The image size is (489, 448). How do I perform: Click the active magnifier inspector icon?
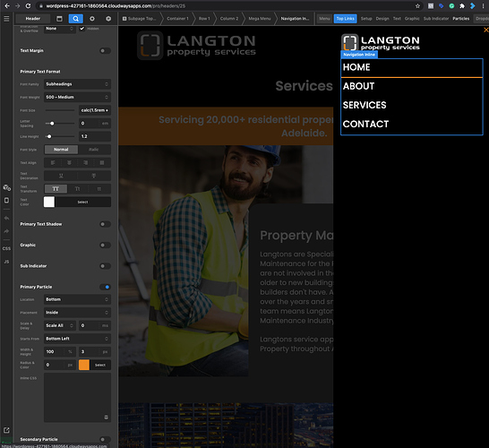[76, 19]
